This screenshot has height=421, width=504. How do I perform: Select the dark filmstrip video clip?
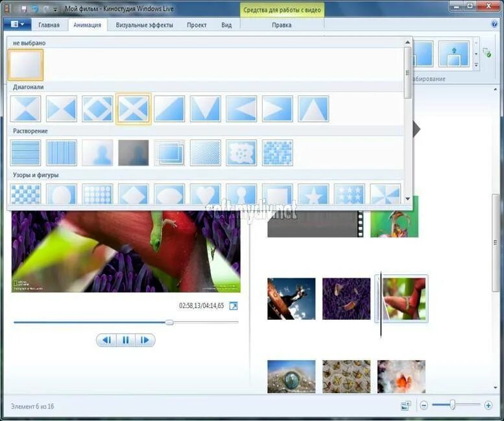pos(315,224)
